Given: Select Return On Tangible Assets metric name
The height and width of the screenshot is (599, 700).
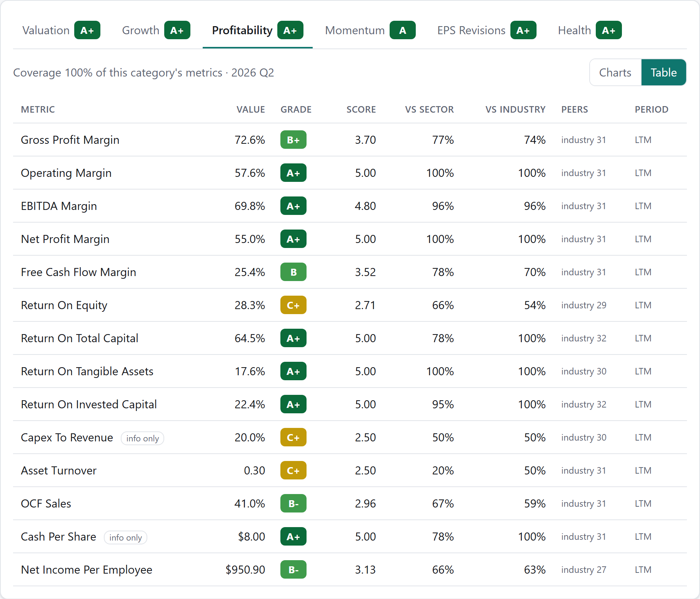Looking at the screenshot, I should tap(87, 371).
